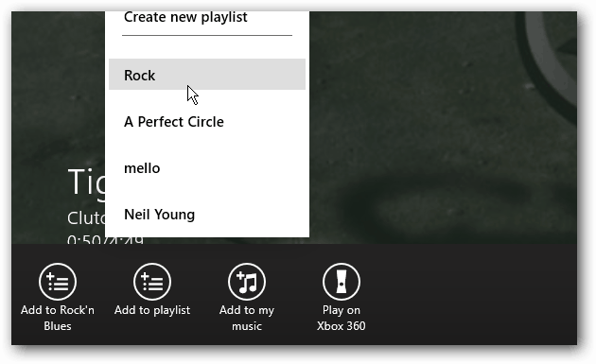The height and width of the screenshot is (364, 596).
Task: Click the "Add to Rock'n Blues" label
Action: click(58, 318)
